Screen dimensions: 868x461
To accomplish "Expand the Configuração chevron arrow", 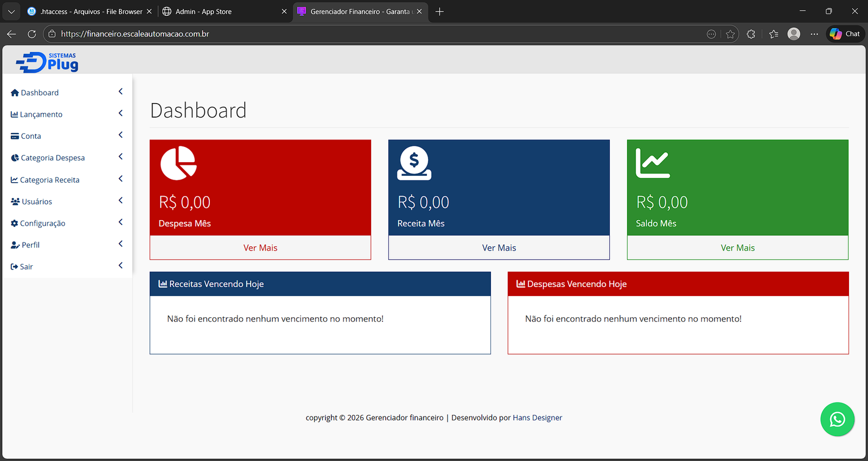I will [x=120, y=222].
